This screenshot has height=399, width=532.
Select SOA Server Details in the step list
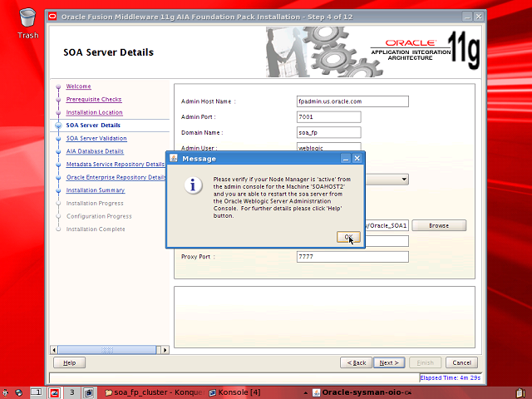coord(93,126)
